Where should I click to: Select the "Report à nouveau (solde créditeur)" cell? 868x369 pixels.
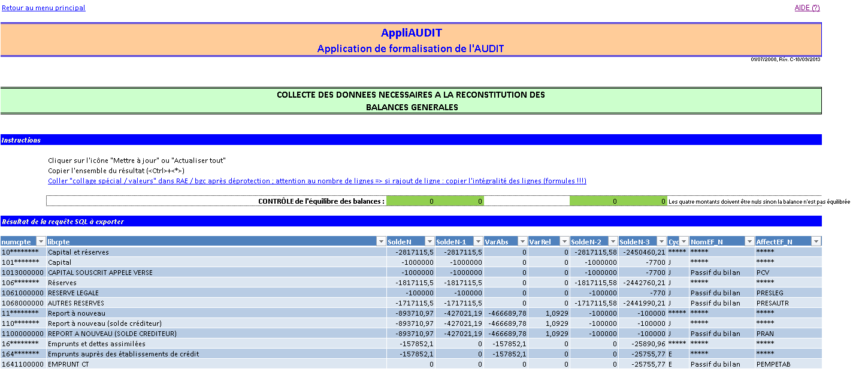coord(216,323)
